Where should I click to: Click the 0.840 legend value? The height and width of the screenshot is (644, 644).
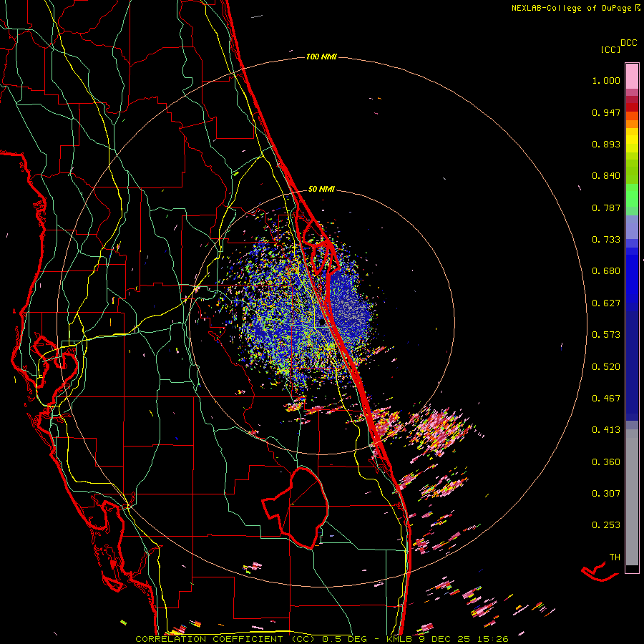tap(606, 176)
